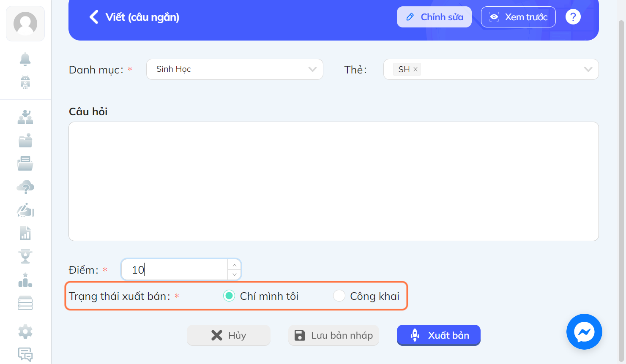
Task: Open the settings gear in sidebar
Action: [25, 331]
